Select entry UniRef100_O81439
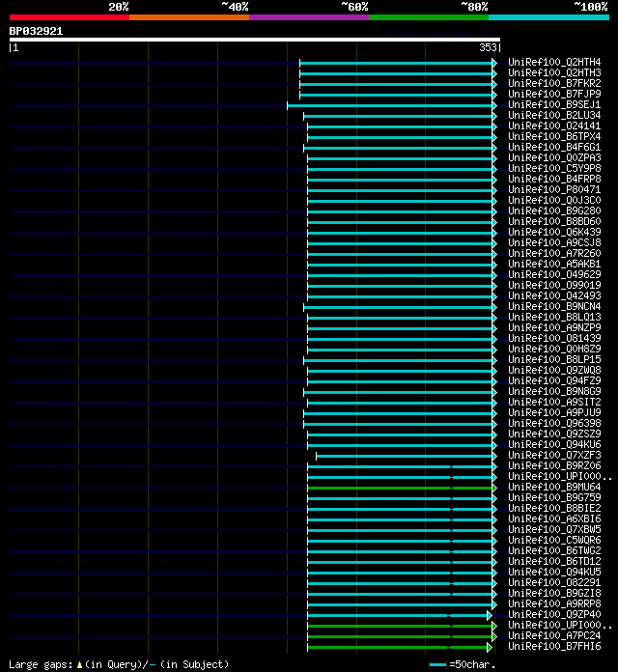The height and width of the screenshot is (672, 618). tap(554, 339)
